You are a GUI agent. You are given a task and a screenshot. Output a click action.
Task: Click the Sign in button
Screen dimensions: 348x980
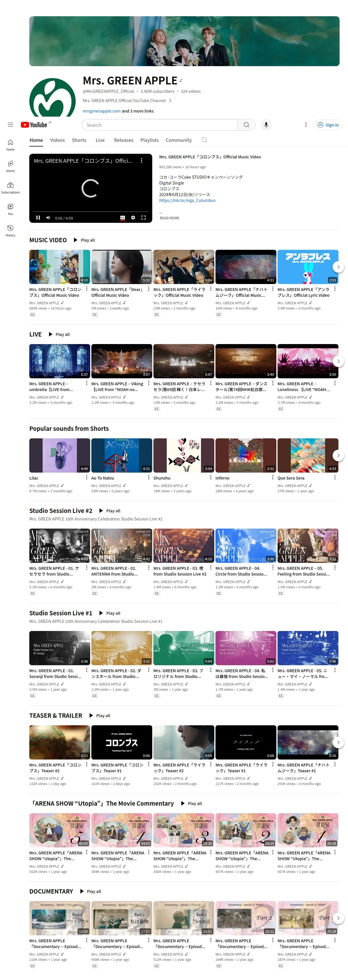328,125
